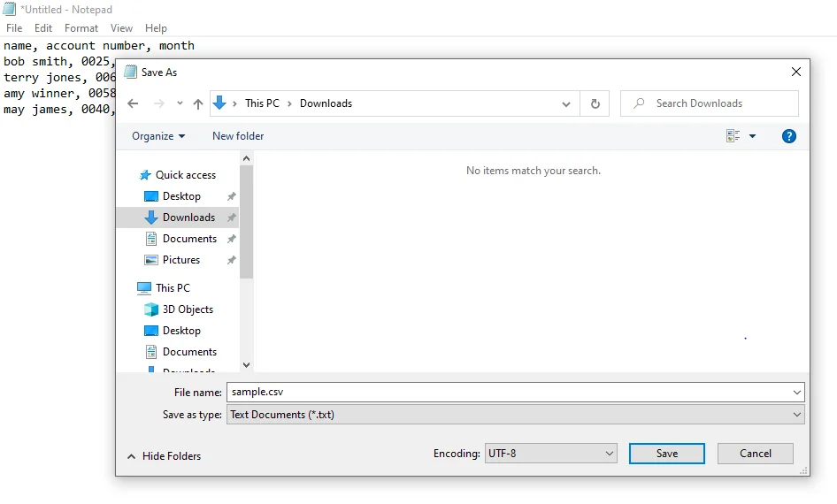
Task: Click the Back navigation arrow
Action: coord(133,103)
